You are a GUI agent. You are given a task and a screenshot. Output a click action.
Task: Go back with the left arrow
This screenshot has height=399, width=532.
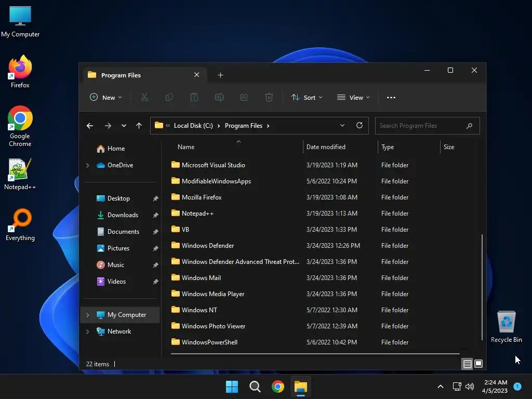click(90, 126)
